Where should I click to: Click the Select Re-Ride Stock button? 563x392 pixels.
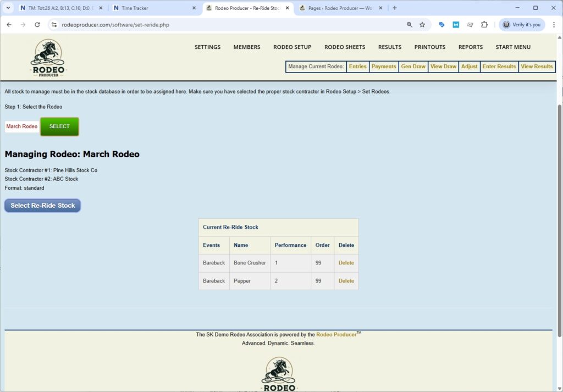pyautogui.click(x=42, y=205)
